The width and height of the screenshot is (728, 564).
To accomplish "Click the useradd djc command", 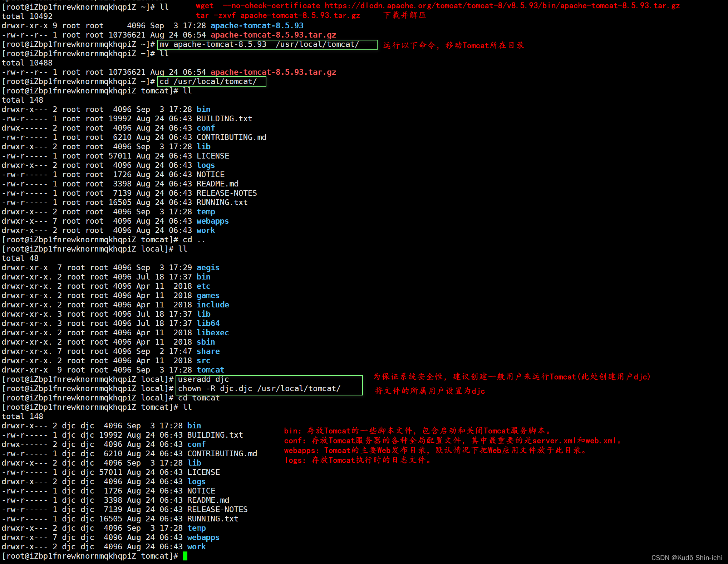I will tap(203, 379).
